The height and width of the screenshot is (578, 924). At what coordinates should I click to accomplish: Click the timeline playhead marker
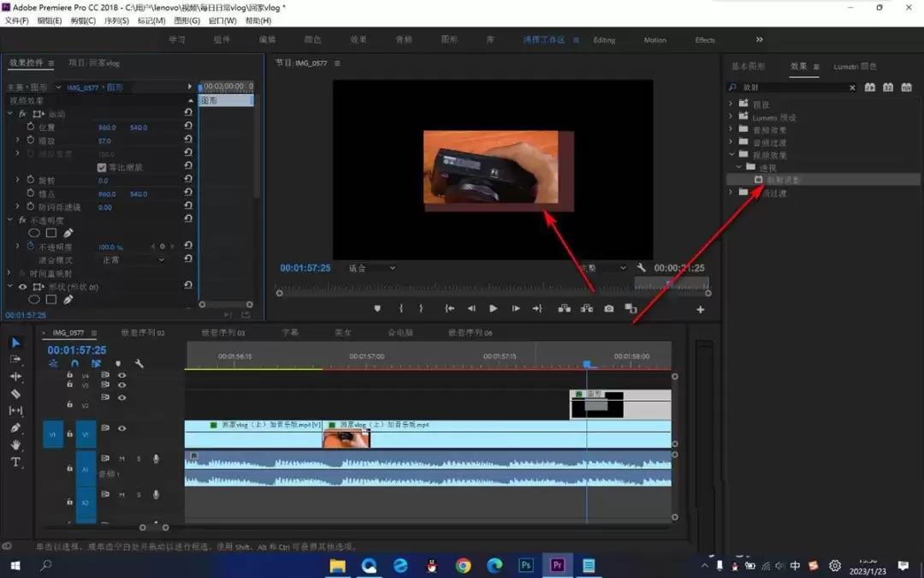pos(587,365)
